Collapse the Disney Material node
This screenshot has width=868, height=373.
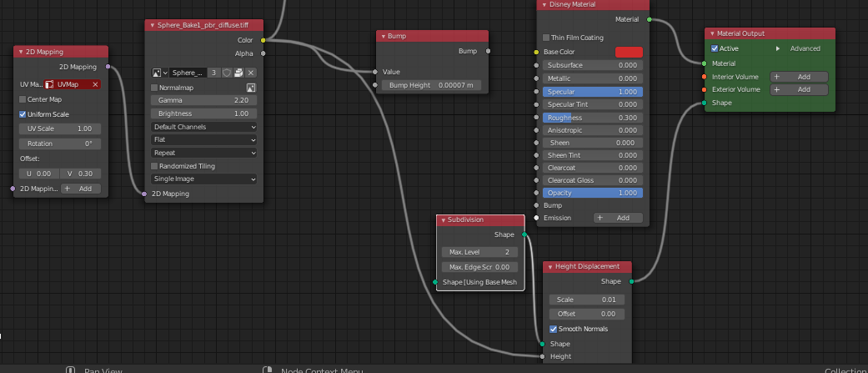click(x=544, y=5)
